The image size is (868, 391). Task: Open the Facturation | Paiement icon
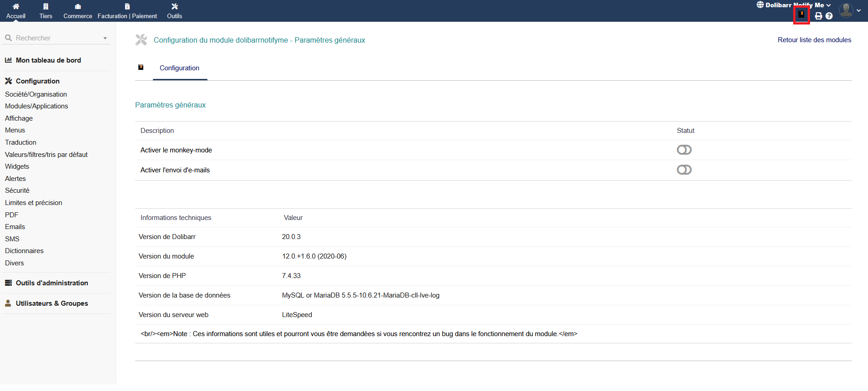pyautogui.click(x=127, y=6)
